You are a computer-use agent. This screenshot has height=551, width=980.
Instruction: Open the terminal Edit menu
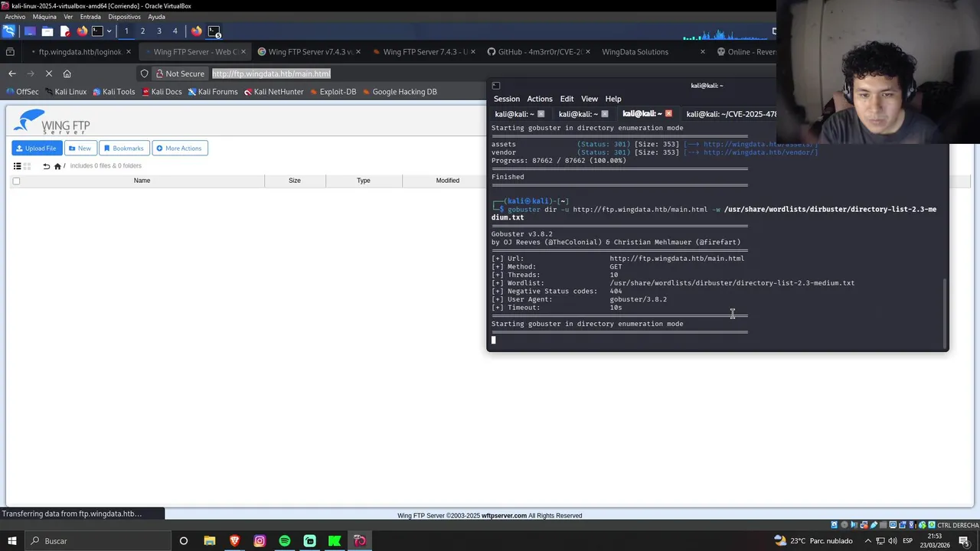point(567,99)
